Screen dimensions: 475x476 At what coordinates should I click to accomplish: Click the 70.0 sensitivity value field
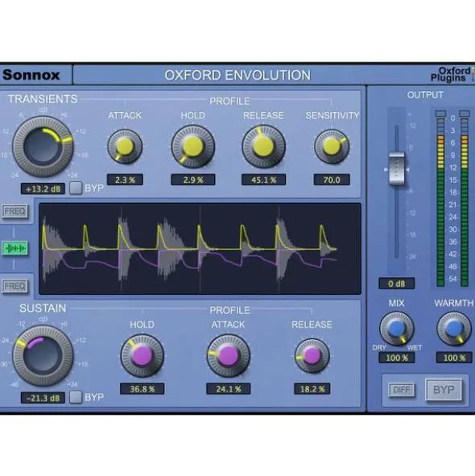coord(332,180)
